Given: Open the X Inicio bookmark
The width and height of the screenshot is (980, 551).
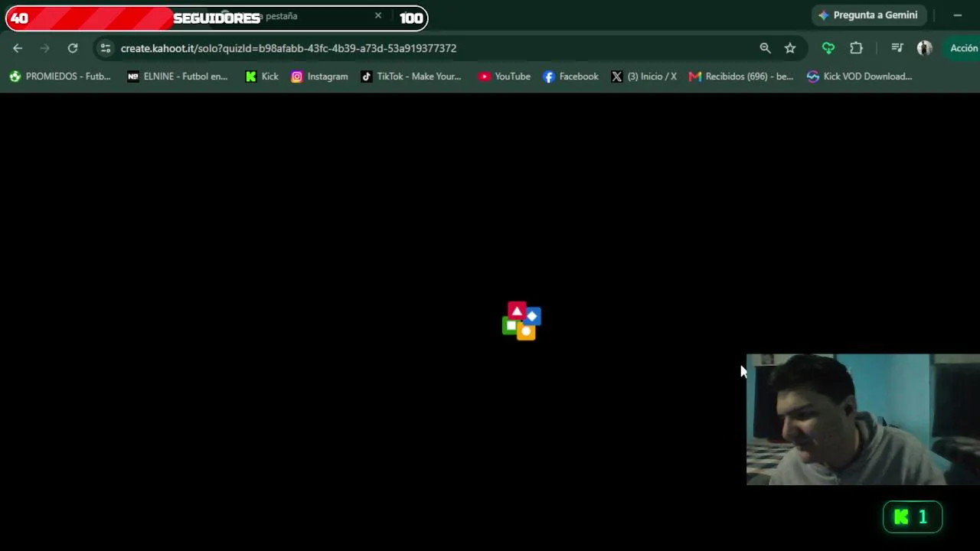Looking at the screenshot, I should 644,77.
